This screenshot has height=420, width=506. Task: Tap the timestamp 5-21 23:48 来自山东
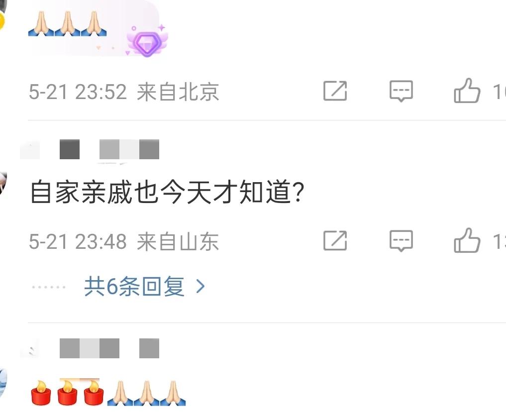(124, 241)
